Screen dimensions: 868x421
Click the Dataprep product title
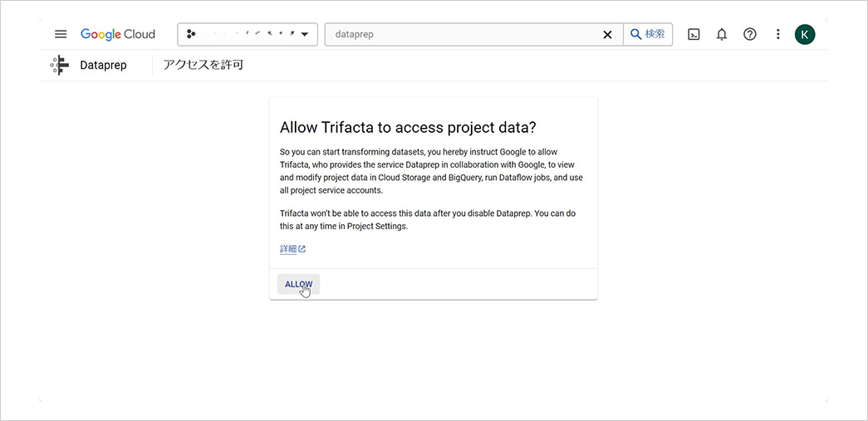coord(103,66)
